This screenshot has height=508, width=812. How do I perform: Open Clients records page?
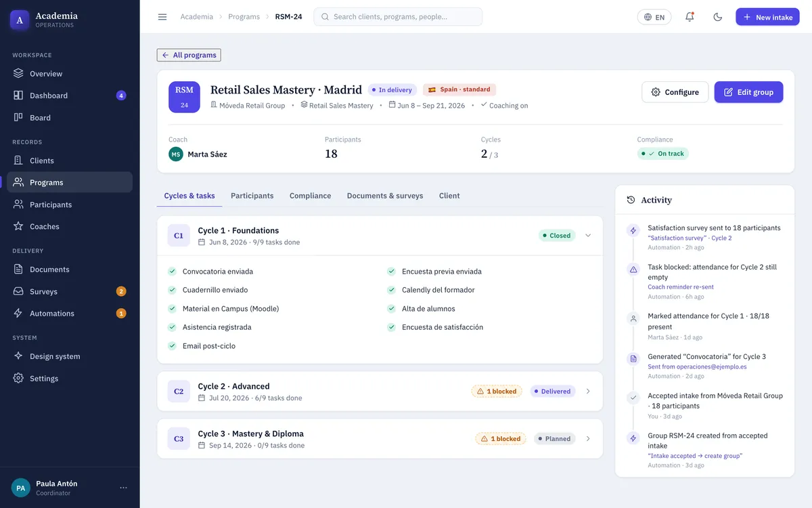pyautogui.click(x=70, y=161)
